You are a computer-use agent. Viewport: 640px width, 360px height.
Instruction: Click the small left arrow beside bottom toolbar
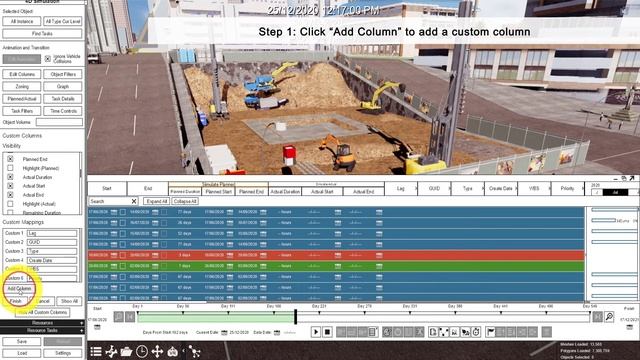[x=184, y=351]
